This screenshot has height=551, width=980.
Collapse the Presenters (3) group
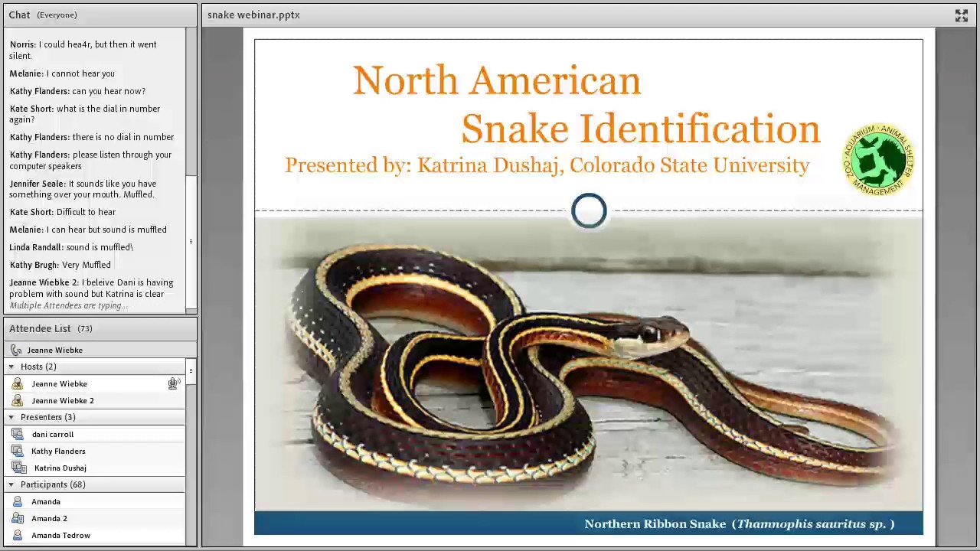[x=11, y=417]
